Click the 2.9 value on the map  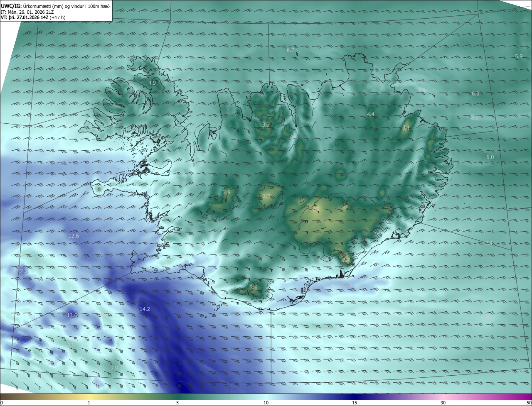[x=266, y=196]
